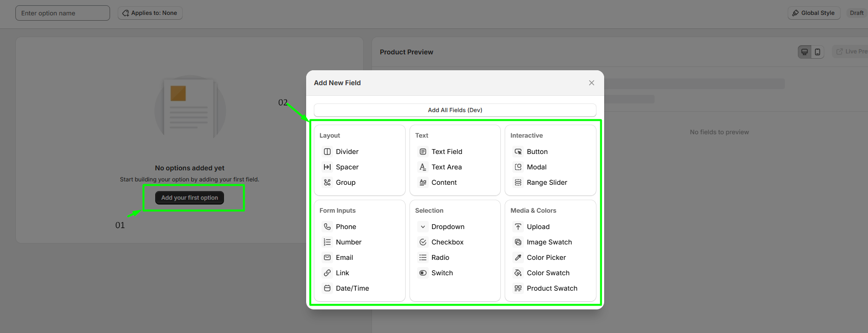Pick the Phone input icon
Image resolution: width=868 pixels, height=333 pixels.
327,227
